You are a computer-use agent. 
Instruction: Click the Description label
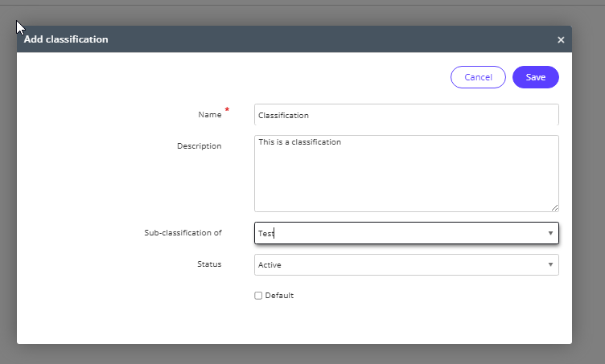199,146
